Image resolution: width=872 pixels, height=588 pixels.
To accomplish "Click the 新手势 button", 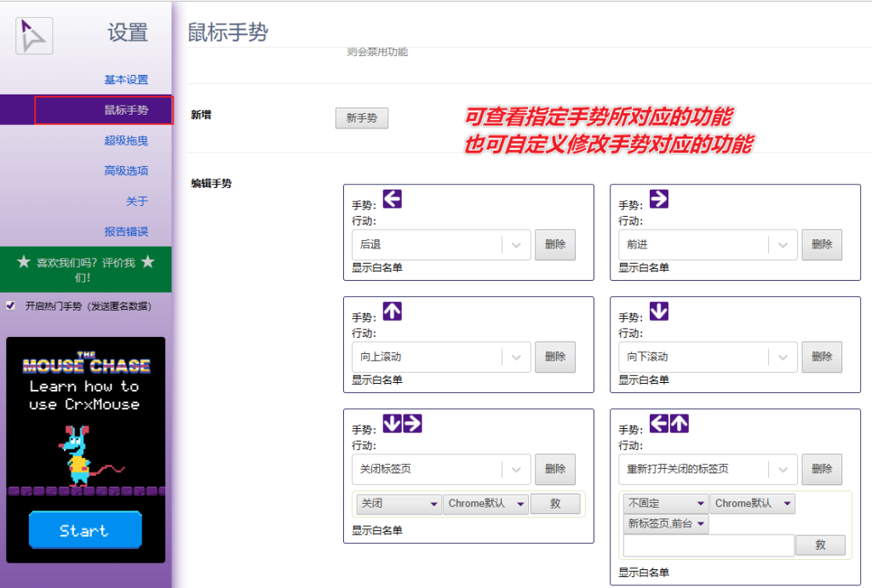I will 361,118.
